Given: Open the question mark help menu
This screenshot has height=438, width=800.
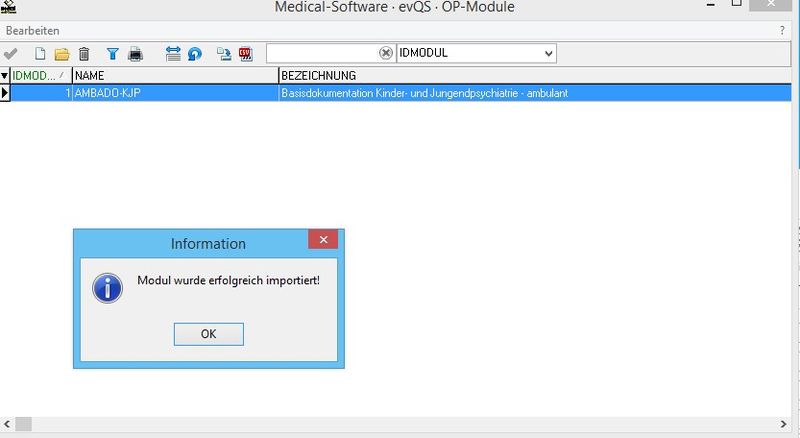Looking at the screenshot, I should pyautogui.click(x=782, y=31).
